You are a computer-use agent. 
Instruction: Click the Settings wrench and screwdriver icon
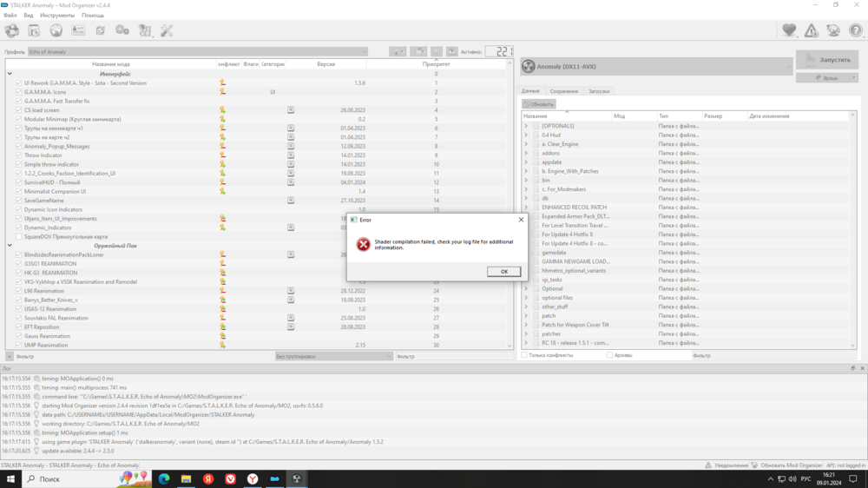167,31
